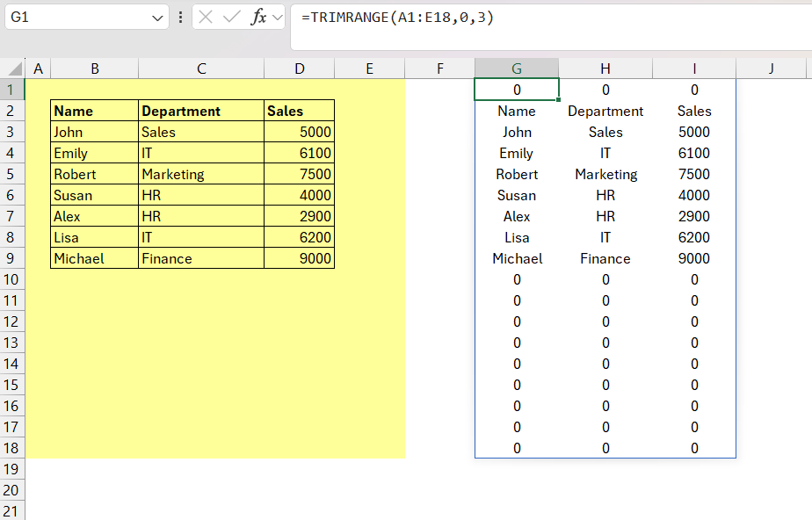This screenshot has height=520, width=812.
Task: Select column J header
Action: coord(771,69)
